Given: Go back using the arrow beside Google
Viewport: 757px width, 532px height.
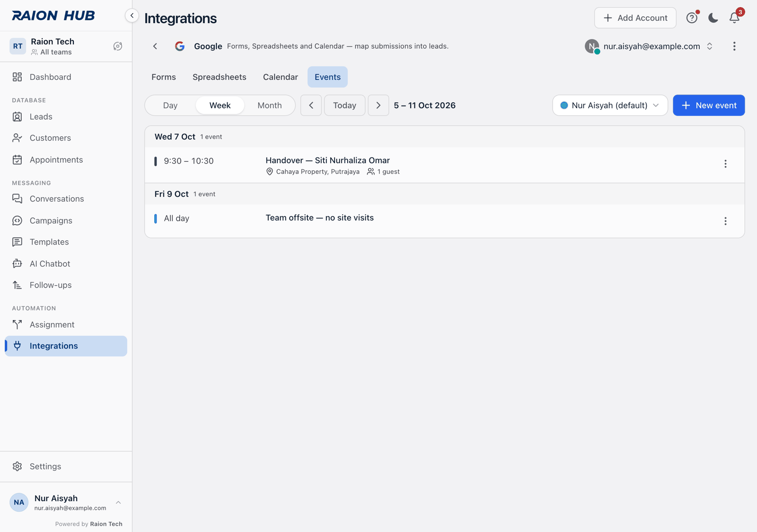Looking at the screenshot, I should click(155, 46).
